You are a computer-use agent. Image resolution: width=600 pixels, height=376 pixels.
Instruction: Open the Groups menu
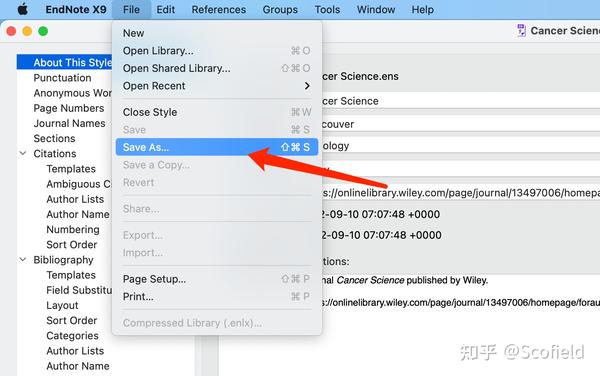[280, 10]
